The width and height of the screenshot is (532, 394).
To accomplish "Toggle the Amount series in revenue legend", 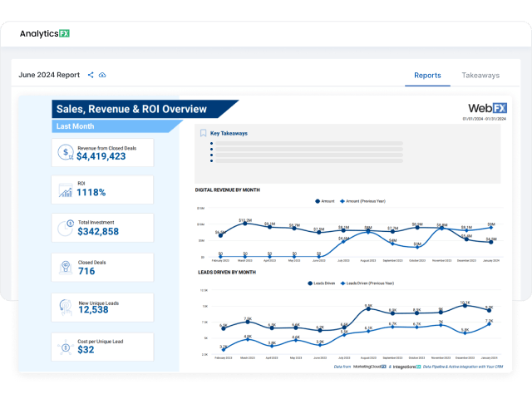I will (324, 201).
